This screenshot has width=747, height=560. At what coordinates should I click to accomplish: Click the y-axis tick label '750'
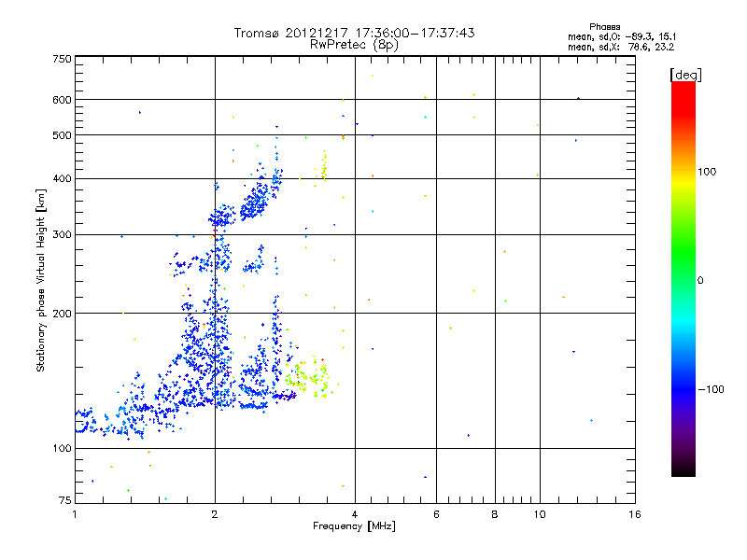click(62, 59)
